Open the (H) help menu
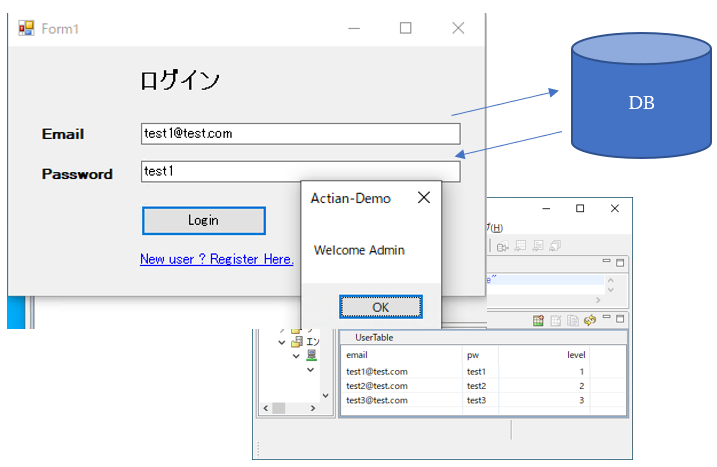The height and width of the screenshot is (467, 717). [x=496, y=227]
